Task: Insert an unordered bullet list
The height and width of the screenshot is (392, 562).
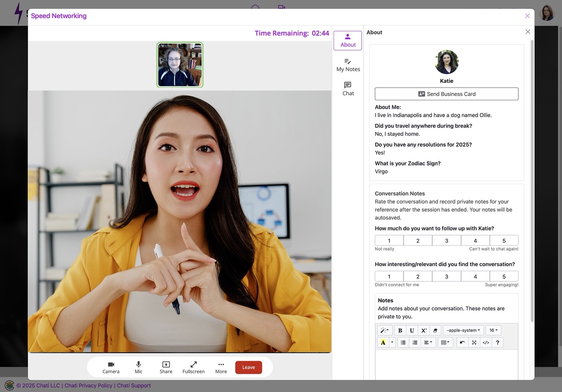Action: pyautogui.click(x=403, y=342)
